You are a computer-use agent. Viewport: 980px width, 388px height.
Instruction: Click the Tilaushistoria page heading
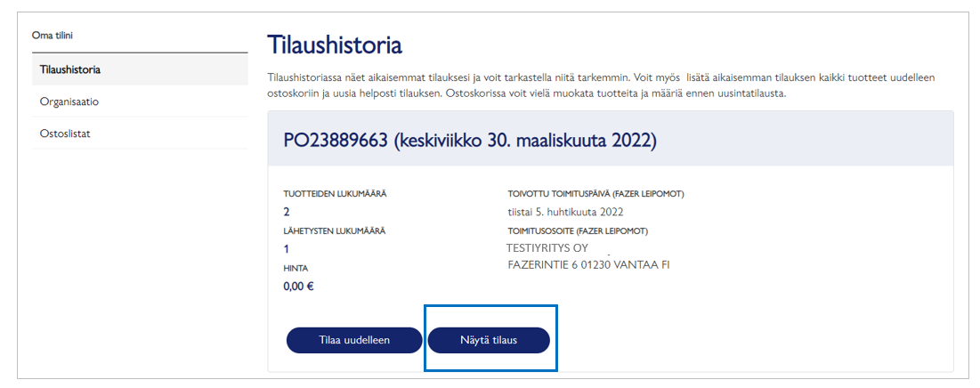coord(335,44)
